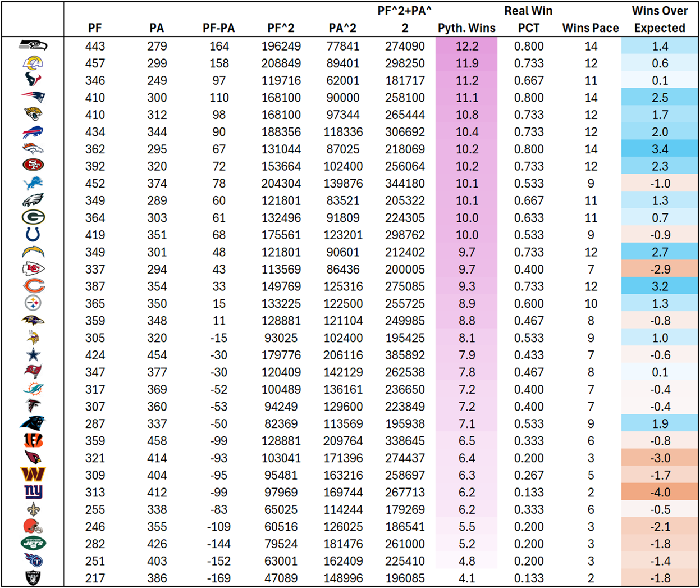The width and height of the screenshot is (700, 588).
Task: Select the Real Win PCT column header
Action: pos(528,20)
